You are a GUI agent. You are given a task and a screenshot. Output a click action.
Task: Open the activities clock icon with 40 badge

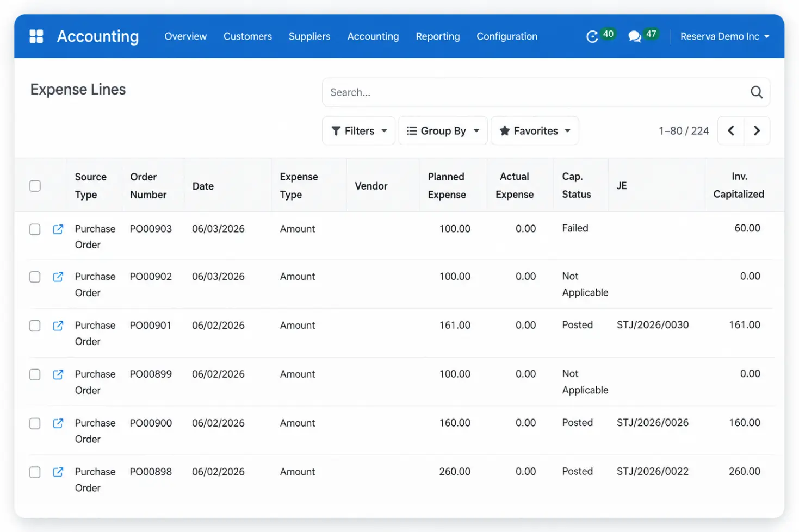point(592,36)
